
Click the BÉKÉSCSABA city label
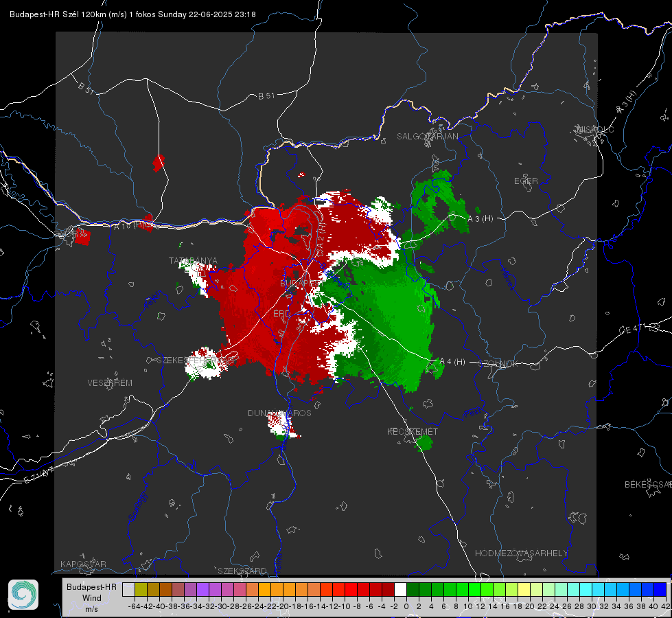point(648,485)
